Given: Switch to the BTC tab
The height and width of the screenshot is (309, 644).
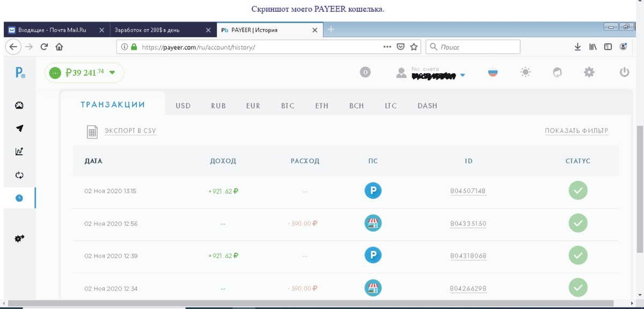Looking at the screenshot, I should 288,106.
